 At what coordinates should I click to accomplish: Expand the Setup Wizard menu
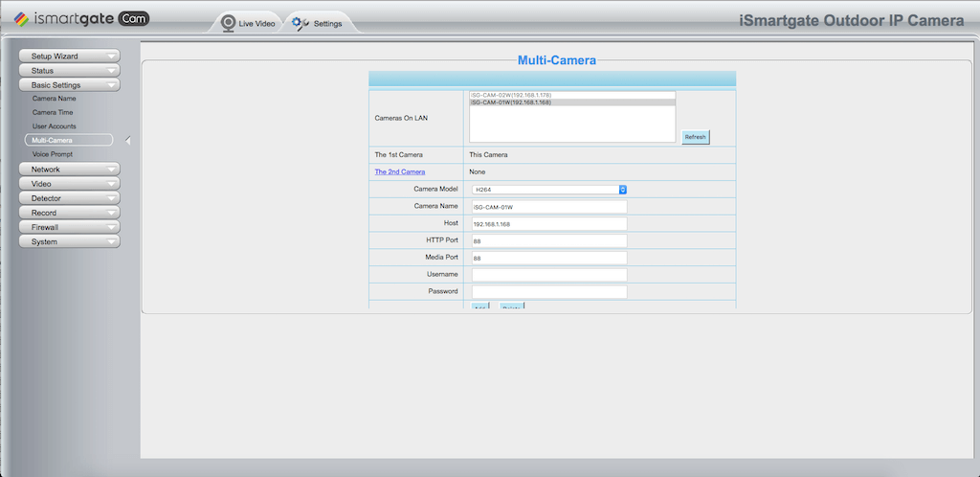coord(69,57)
